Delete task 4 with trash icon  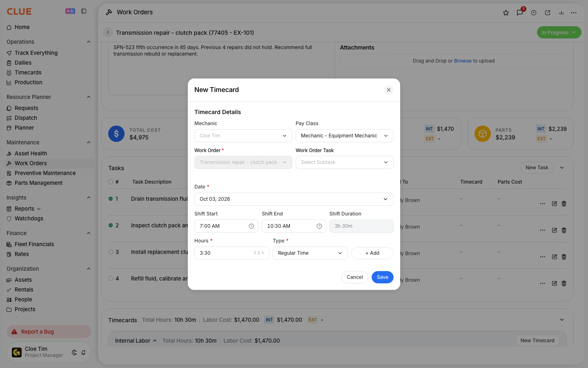coord(564,283)
